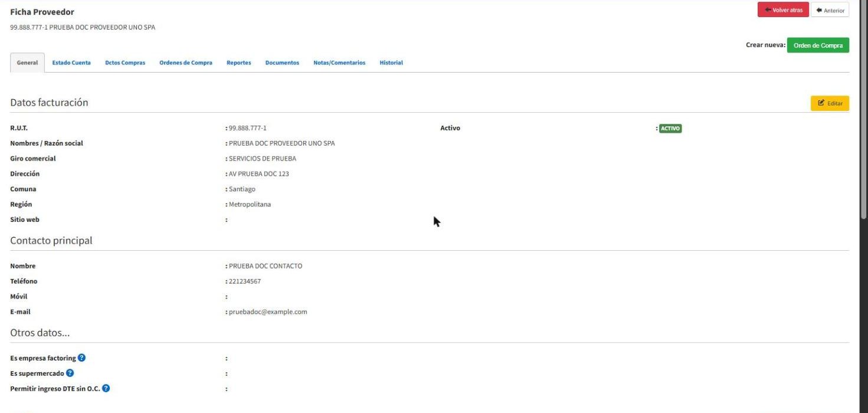This screenshot has height=413, width=868.
Task: Click the Otros datos... section heading
Action: 40,333
